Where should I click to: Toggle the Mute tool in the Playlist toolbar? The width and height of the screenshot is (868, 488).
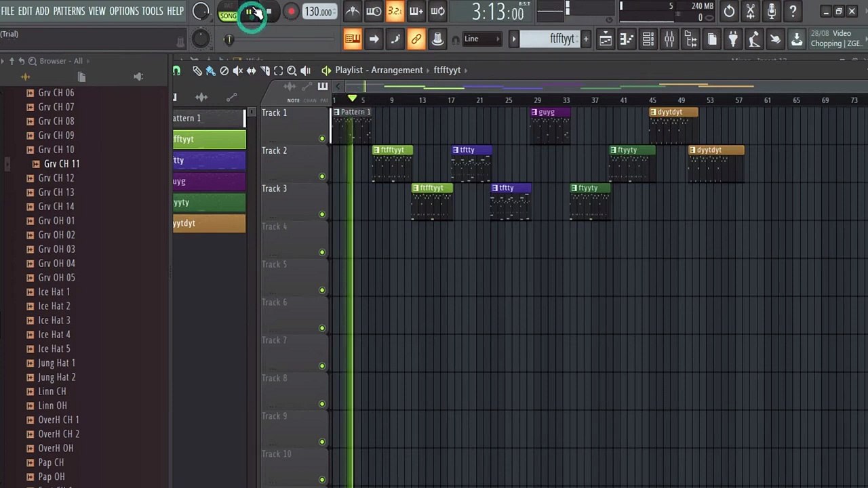[237, 70]
